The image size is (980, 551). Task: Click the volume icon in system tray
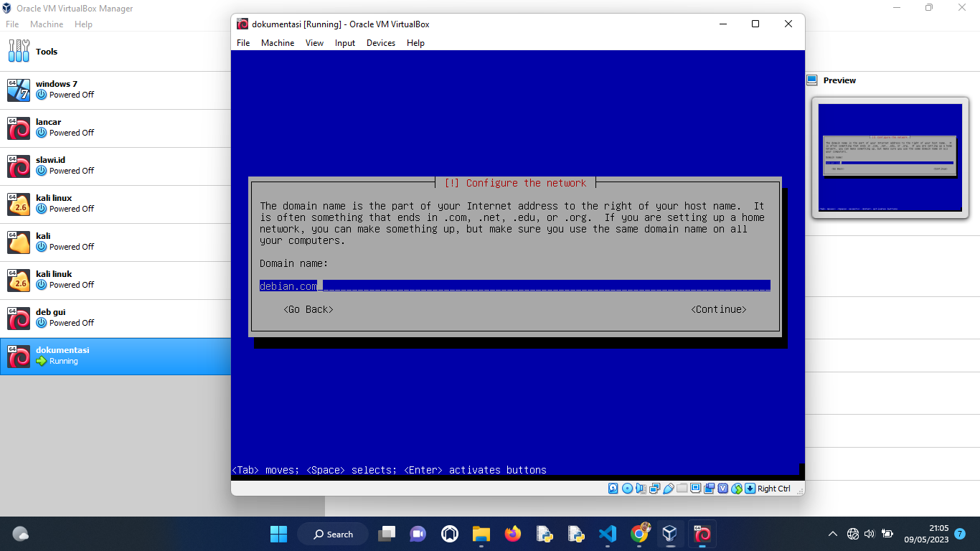pos(870,534)
